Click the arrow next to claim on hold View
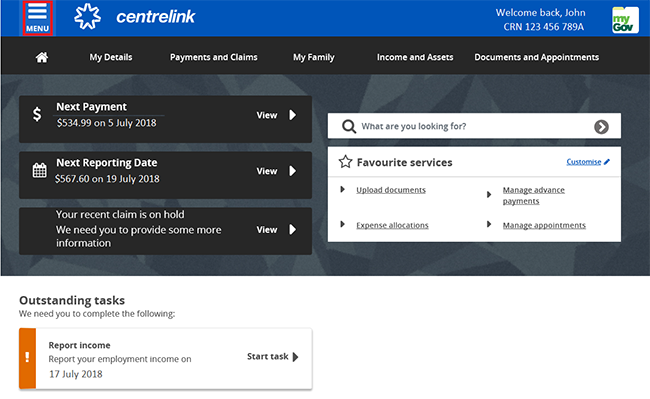 click(x=293, y=229)
